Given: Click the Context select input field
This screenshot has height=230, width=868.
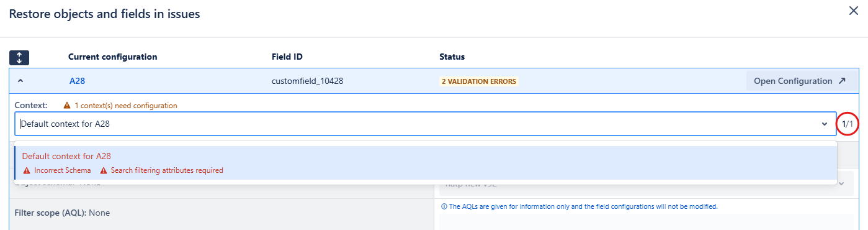Looking at the screenshot, I should (x=425, y=124).
